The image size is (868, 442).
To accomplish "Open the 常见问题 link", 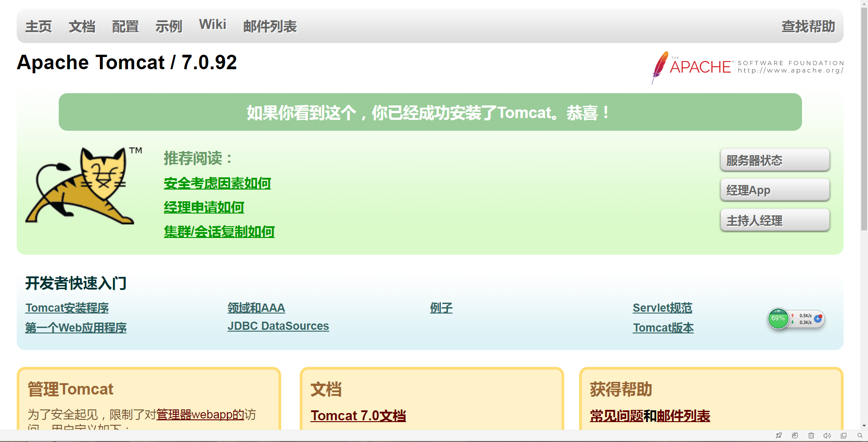I will pyautogui.click(x=617, y=415).
